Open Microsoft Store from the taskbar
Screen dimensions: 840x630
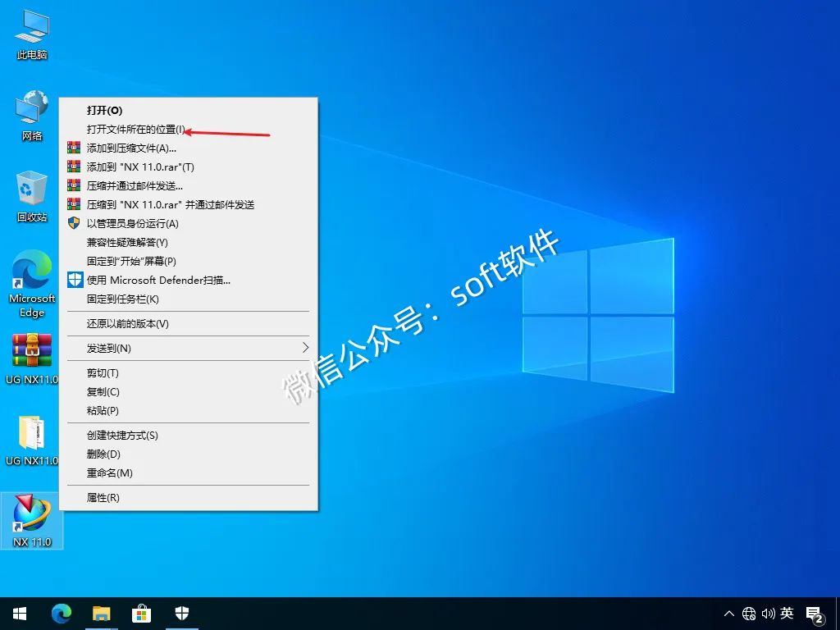(141, 614)
